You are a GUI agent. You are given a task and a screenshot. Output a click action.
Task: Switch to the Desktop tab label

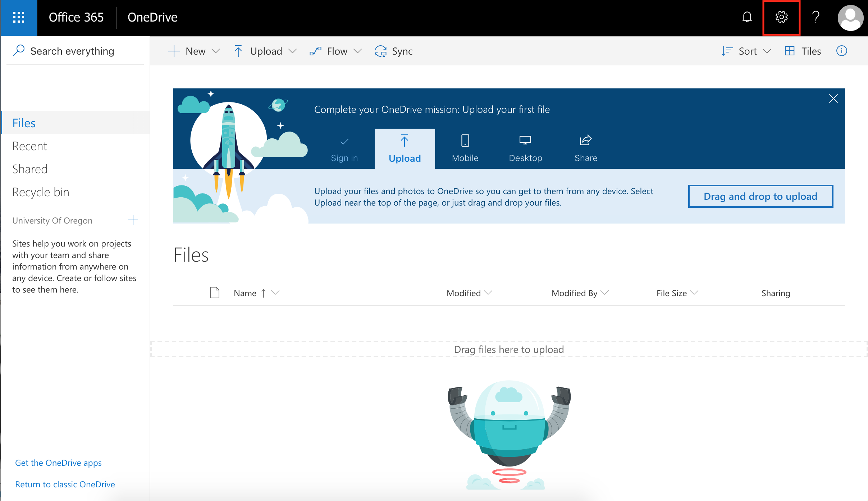click(525, 158)
